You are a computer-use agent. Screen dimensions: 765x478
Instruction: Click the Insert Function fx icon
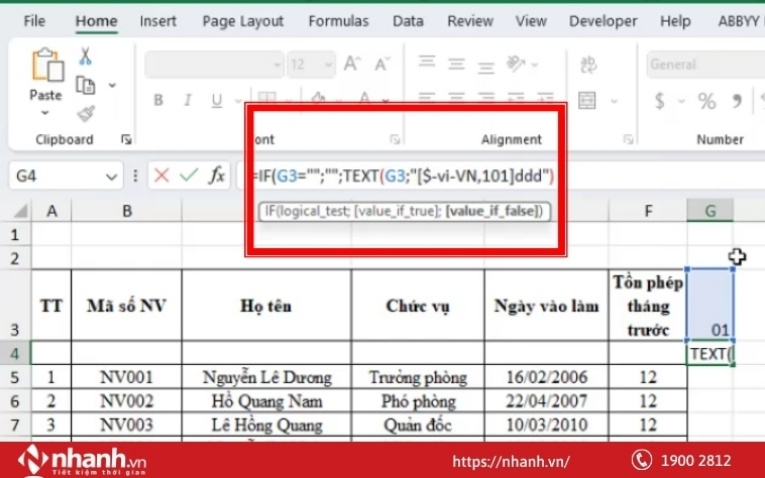217,175
